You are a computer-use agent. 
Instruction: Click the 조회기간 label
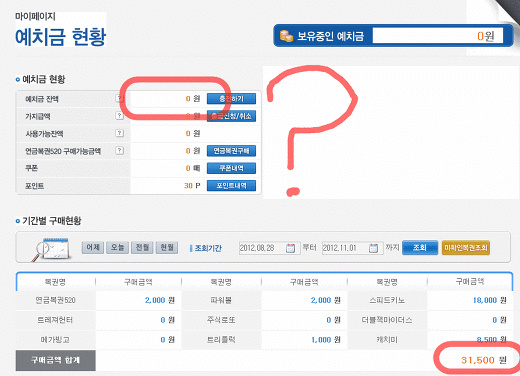pyautogui.click(x=208, y=248)
